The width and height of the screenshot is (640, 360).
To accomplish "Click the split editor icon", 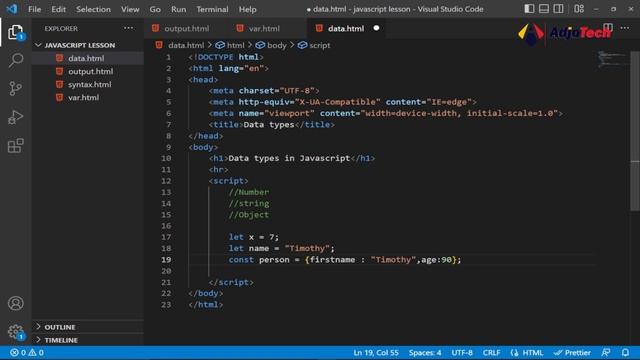I will [608, 28].
